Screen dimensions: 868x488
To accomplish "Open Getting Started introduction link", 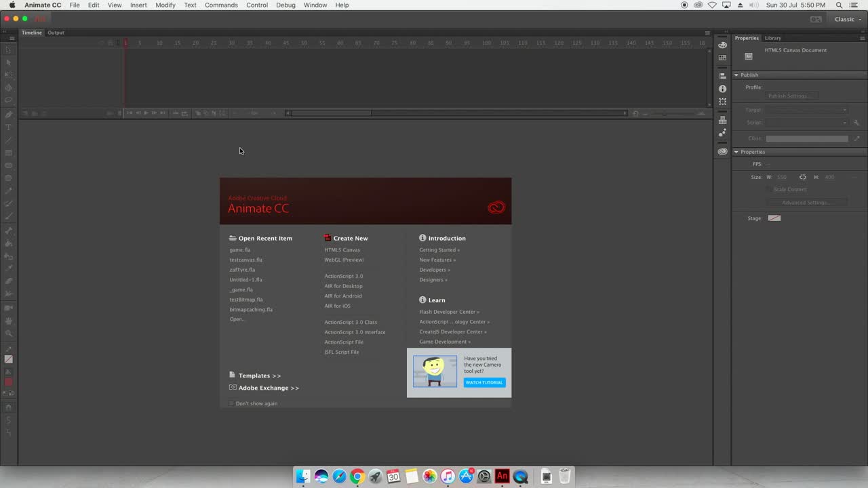I will [x=439, y=250].
